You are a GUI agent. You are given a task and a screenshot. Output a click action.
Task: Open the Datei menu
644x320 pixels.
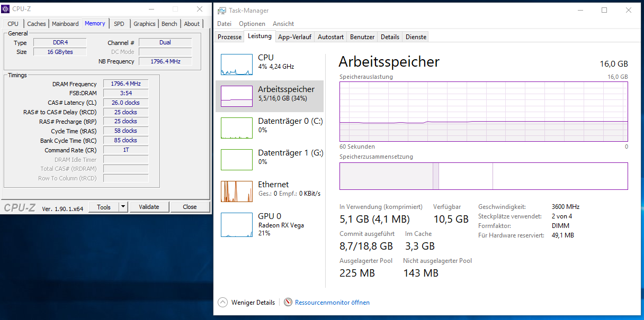click(224, 24)
